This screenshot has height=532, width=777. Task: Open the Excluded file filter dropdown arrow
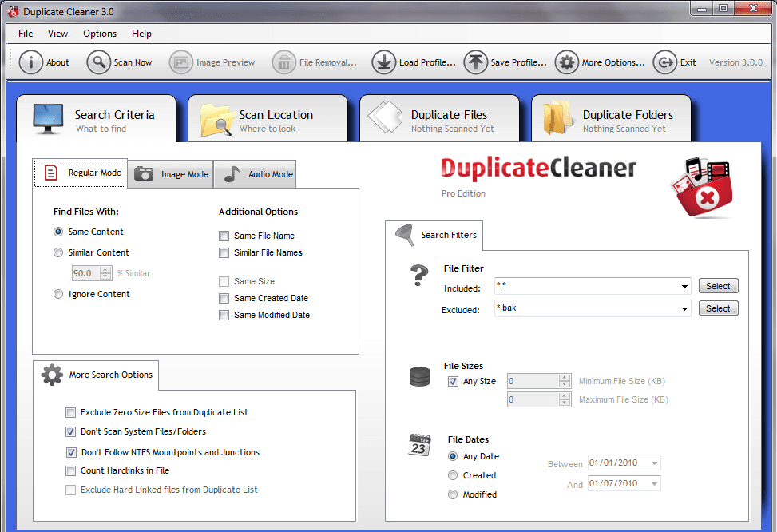[x=684, y=309]
